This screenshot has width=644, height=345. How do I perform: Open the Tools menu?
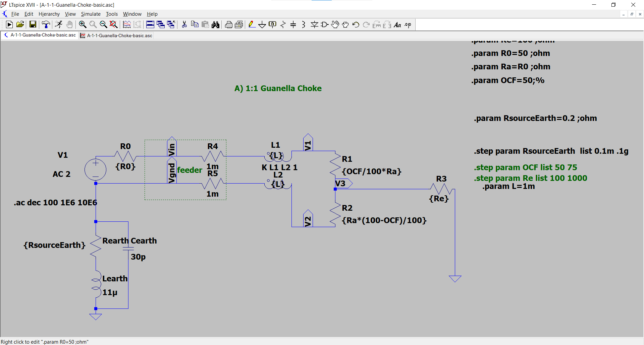click(x=112, y=14)
